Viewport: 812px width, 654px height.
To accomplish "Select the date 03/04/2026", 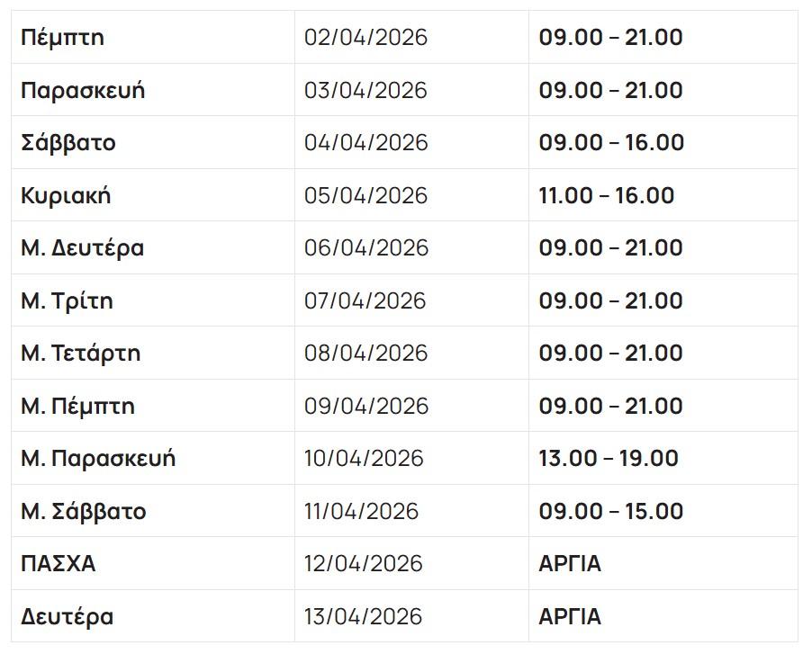I will pos(365,91).
